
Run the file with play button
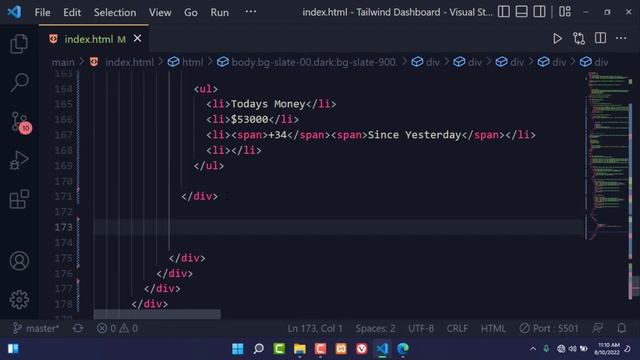pyautogui.click(x=557, y=39)
